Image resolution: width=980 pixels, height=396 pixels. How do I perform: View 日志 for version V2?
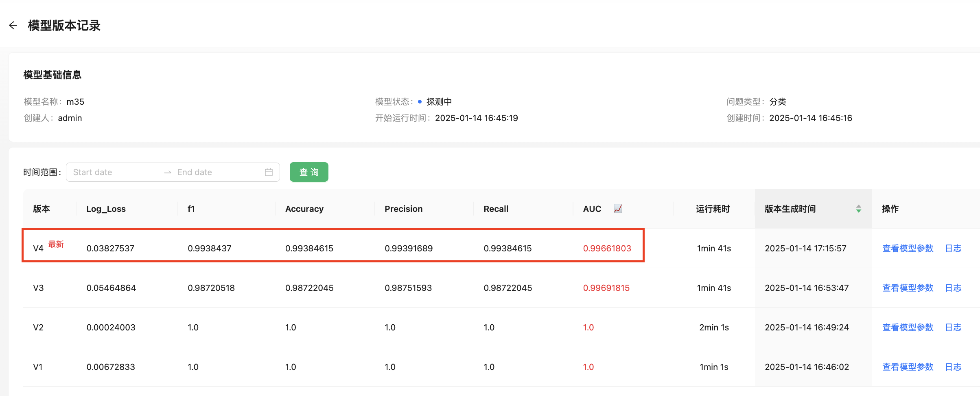(x=953, y=328)
